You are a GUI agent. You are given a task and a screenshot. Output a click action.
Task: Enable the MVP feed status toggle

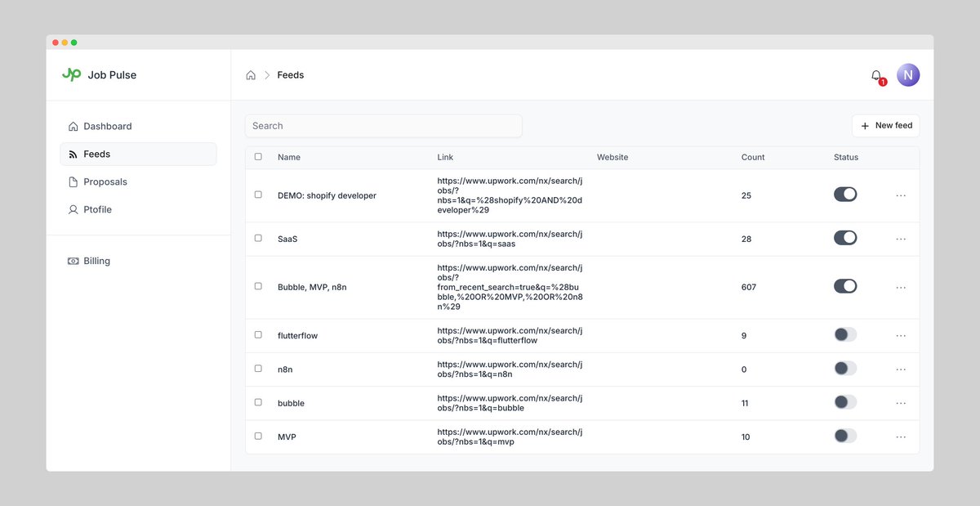coord(845,436)
